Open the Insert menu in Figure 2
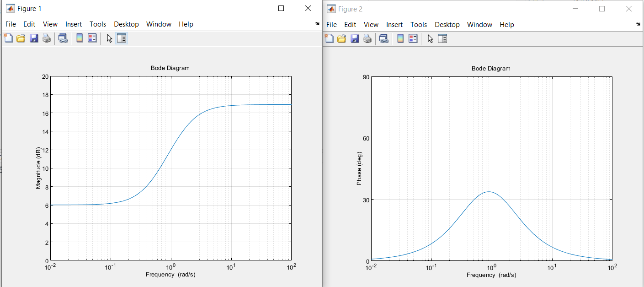This screenshot has width=644, height=287. tap(394, 24)
